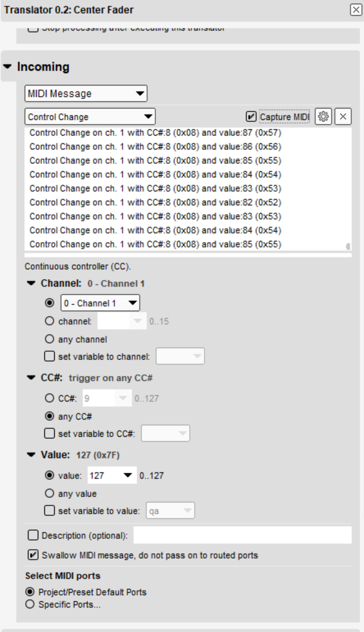364x632 pixels.
Task: Clear captured MIDI list with X icon
Action: click(x=343, y=117)
